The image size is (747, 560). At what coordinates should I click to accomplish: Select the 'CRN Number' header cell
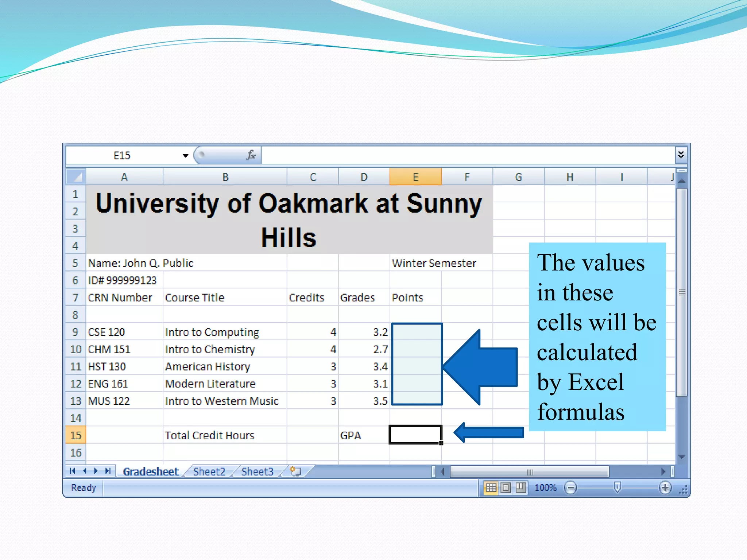(x=124, y=297)
